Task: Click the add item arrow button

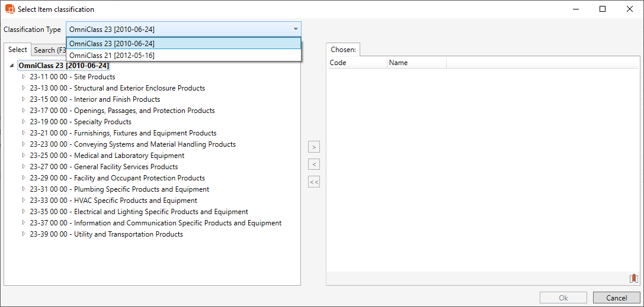Action: point(314,147)
